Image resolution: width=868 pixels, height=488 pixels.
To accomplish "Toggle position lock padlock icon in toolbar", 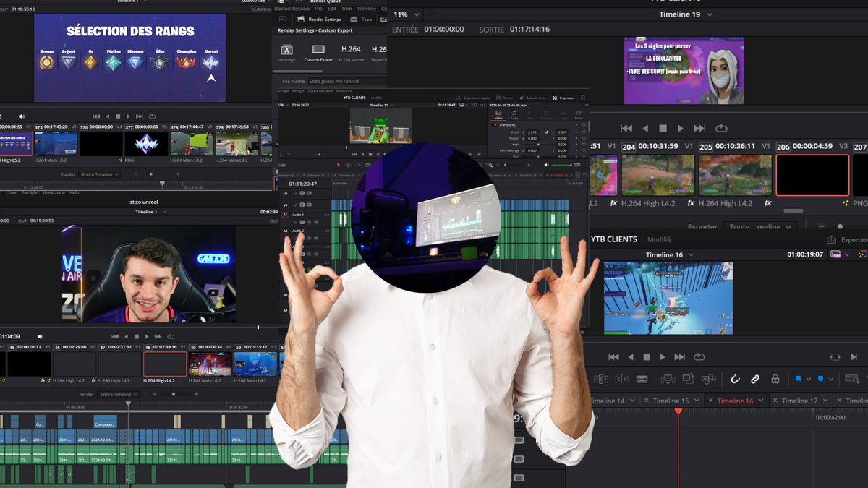I will 775,379.
